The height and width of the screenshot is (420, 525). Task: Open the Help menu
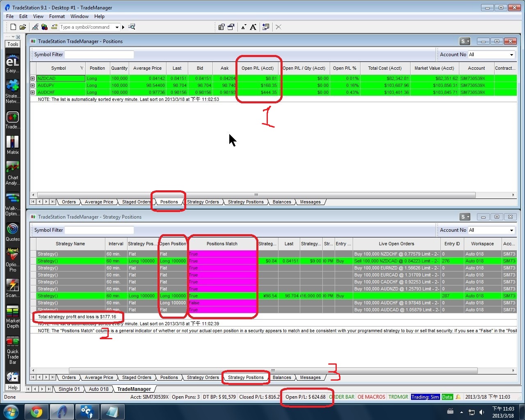coord(99,16)
